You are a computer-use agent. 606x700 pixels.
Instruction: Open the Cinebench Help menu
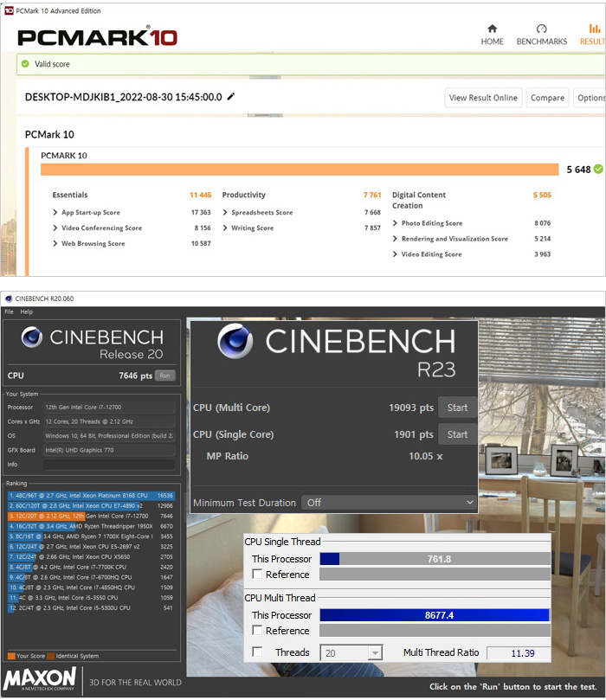(x=26, y=311)
